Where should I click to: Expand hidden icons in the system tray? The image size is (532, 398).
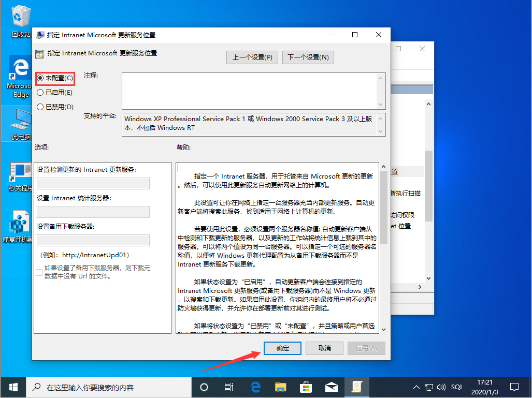pos(416,387)
